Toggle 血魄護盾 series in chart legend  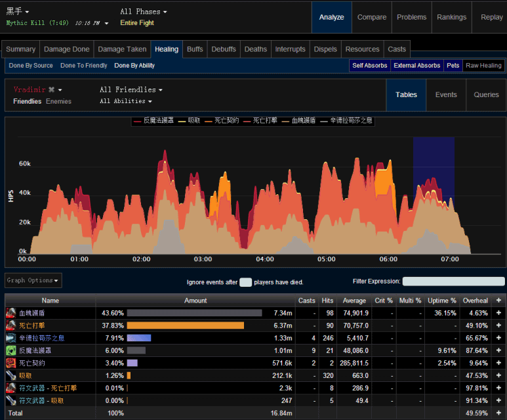(299, 121)
